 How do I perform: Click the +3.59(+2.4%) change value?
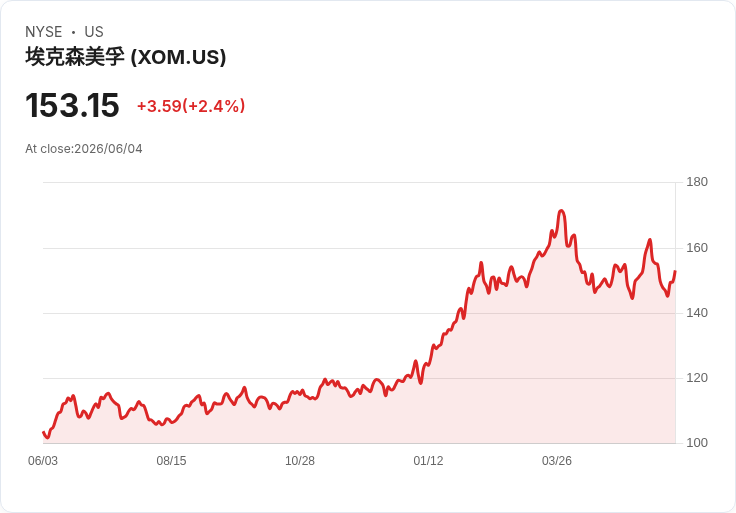(x=191, y=106)
